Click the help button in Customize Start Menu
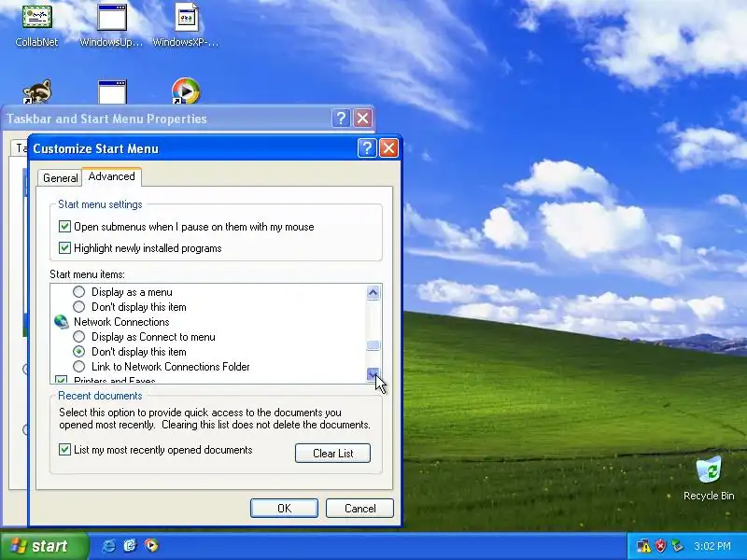747x560 pixels. pyautogui.click(x=367, y=148)
